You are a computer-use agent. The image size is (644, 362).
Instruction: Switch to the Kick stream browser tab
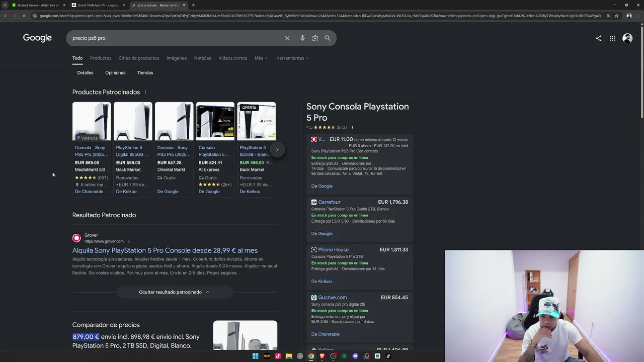coord(38,5)
